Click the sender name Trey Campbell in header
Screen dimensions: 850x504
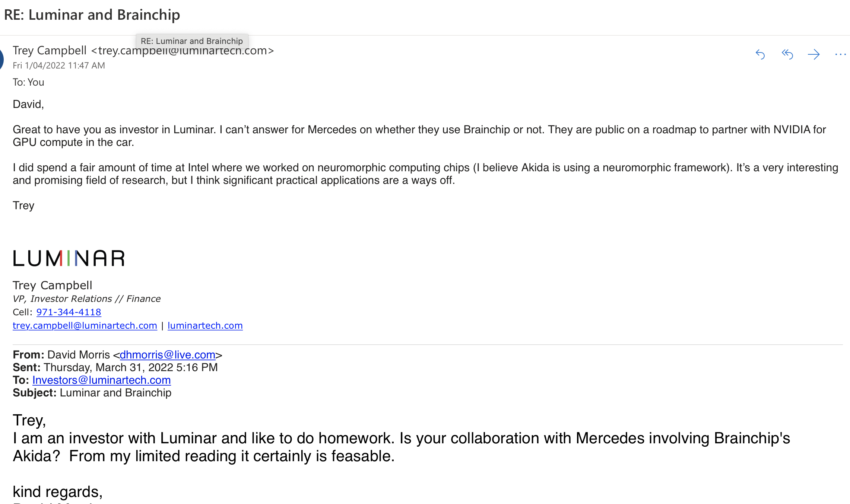(50, 51)
